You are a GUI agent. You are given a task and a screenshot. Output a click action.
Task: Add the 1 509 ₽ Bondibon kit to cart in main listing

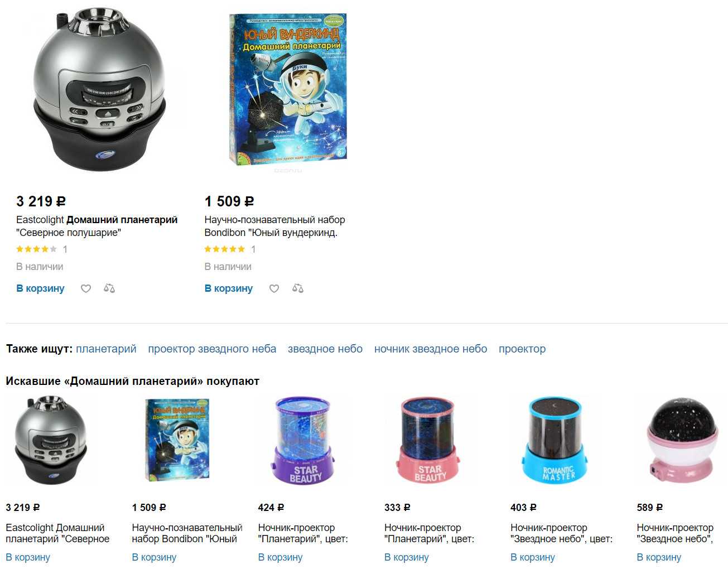pos(229,288)
